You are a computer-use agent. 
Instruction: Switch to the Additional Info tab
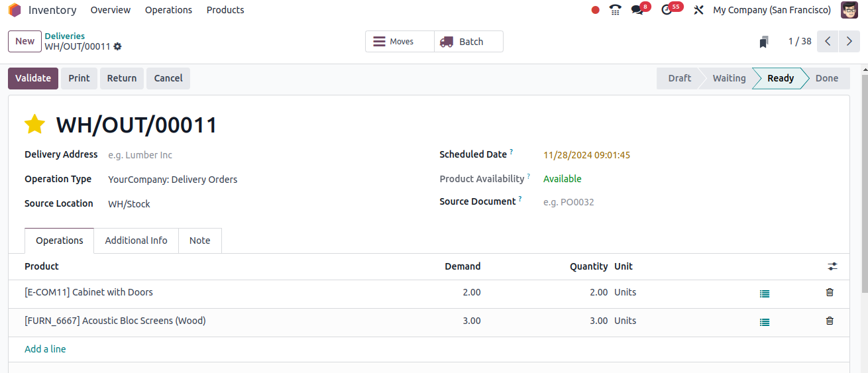click(x=136, y=240)
